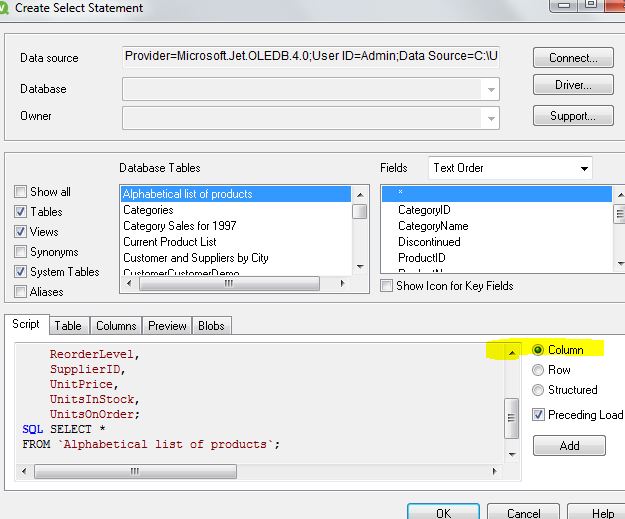Select 'Alphabetical list of products' table
Screen dimensions: 625x519
coord(236,194)
